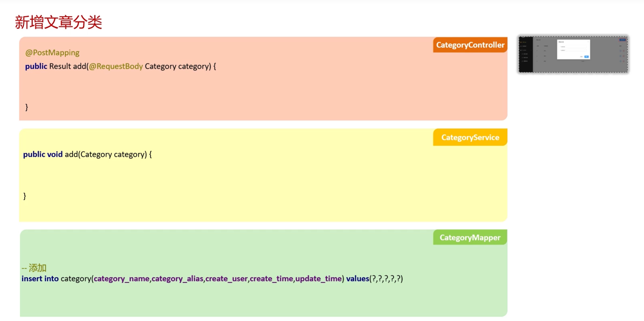Click the @RequestBody annotation text

pyautogui.click(x=116, y=66)
